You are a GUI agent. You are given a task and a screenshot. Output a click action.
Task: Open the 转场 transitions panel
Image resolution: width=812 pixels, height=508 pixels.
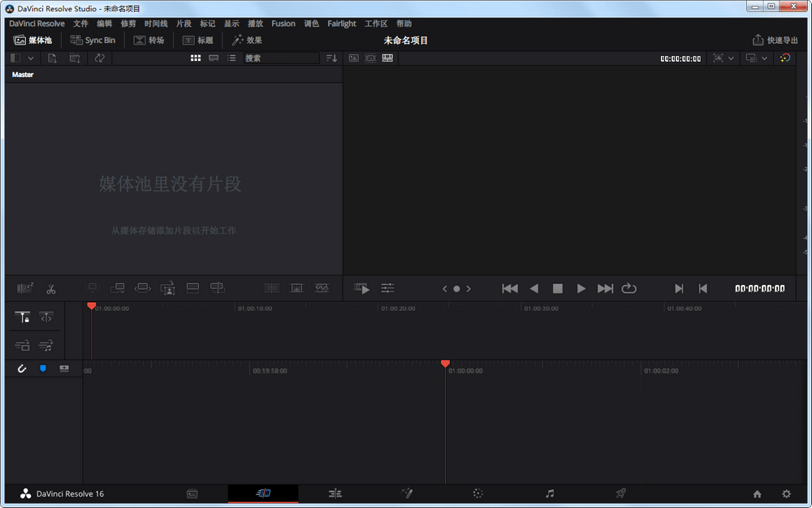click(149, 40)
